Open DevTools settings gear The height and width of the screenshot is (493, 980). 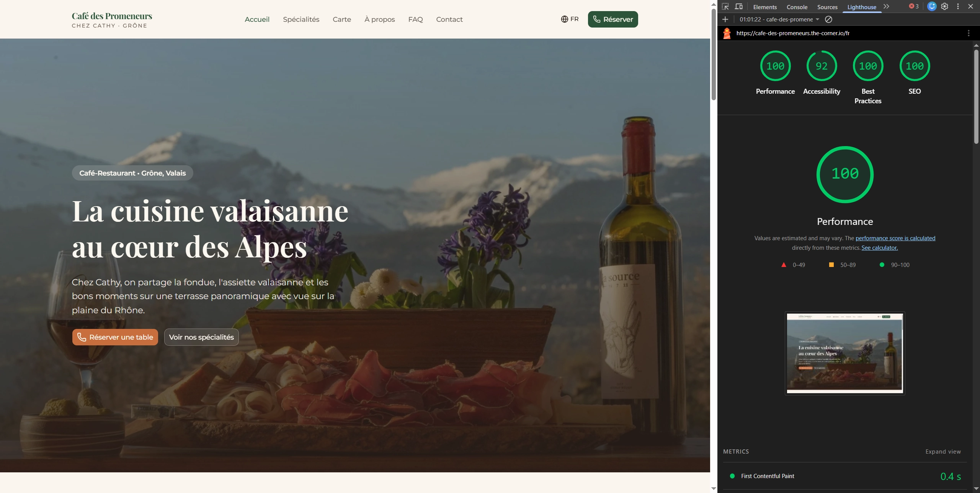(x=945, y=7)
